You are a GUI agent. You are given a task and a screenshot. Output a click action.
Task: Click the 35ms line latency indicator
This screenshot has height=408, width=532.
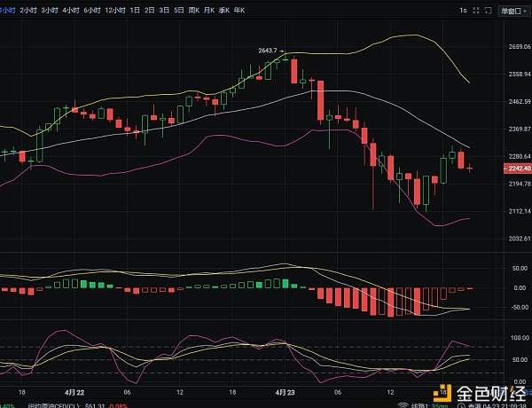coord(440,405)
